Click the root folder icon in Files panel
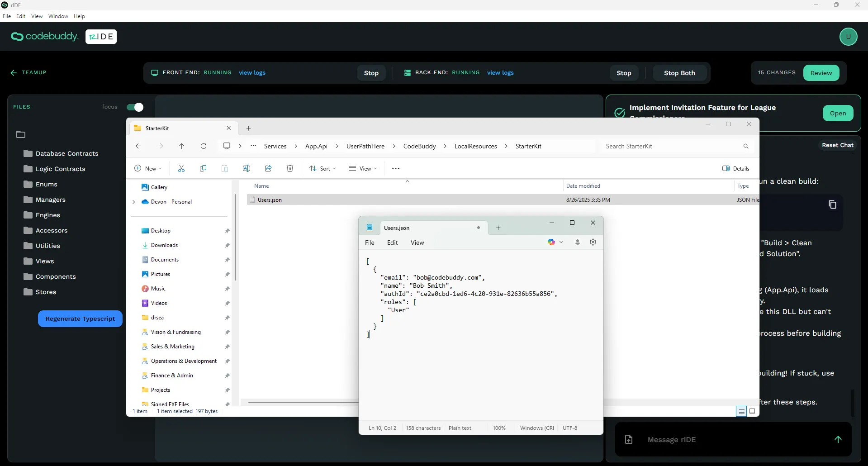Screen dimensions: 868x466 click(x=21, y=134)
